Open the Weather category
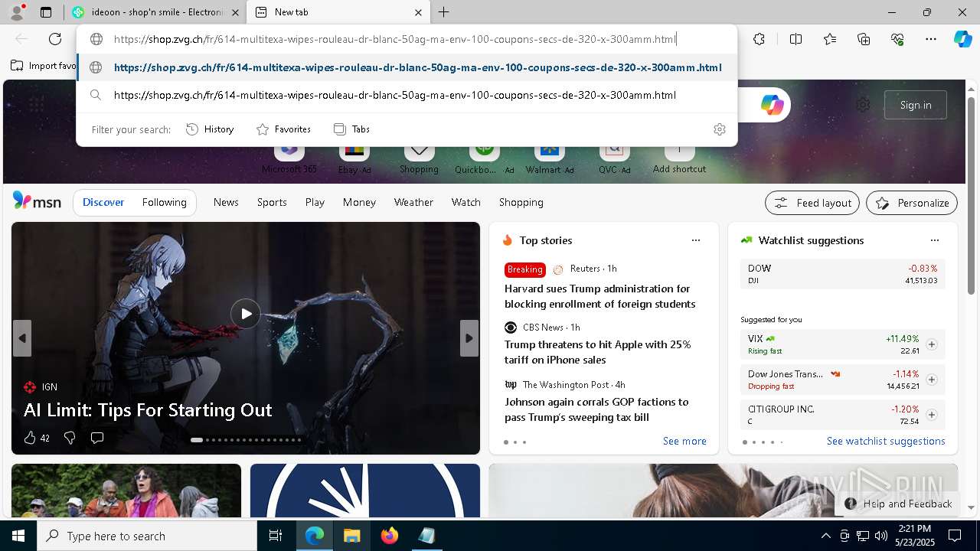The width and height of the screenshot is (980, 551). point(413,202)
